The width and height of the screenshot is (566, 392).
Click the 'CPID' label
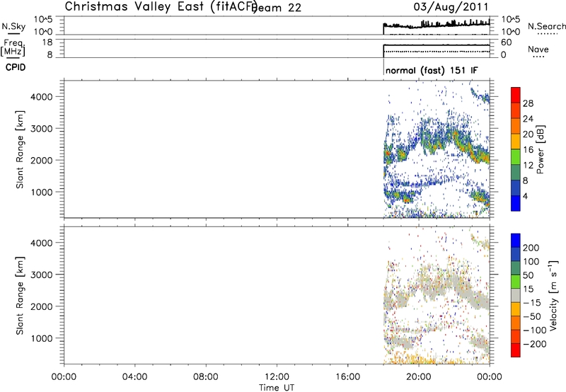[x=16, y=67]
